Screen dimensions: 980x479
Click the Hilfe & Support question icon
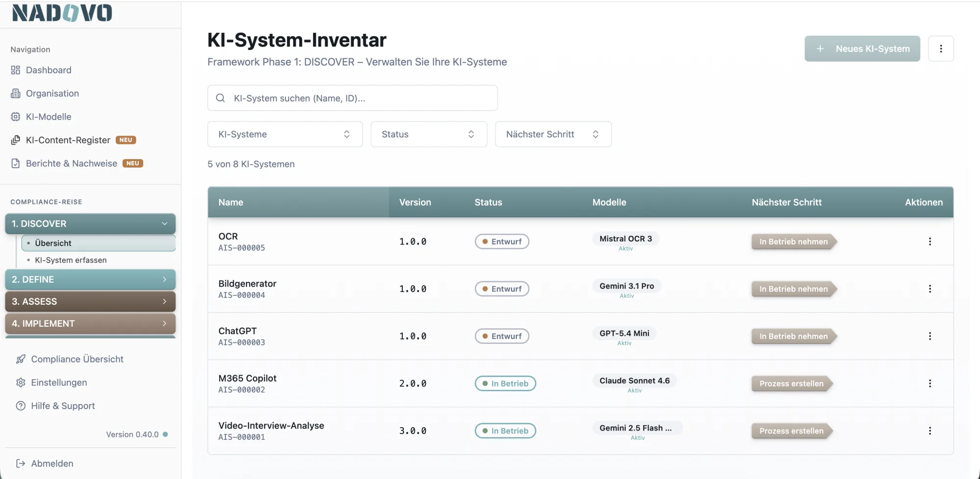(x=21, y=406)
